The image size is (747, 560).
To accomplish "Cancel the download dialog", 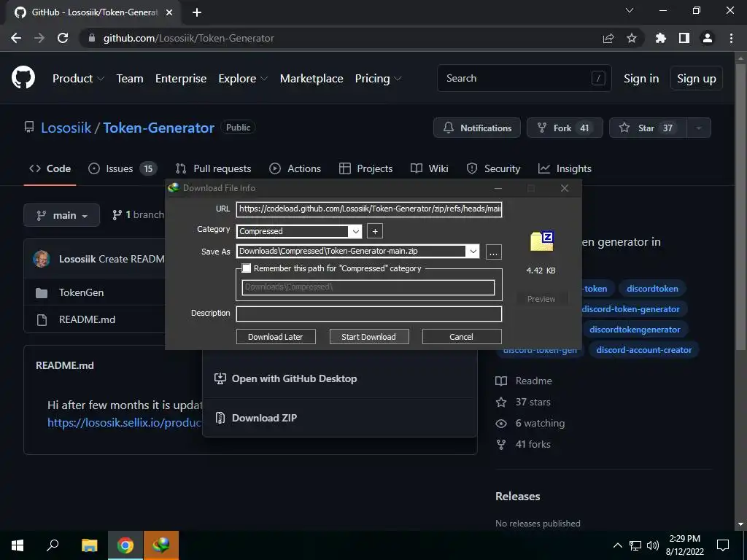I will point(461,337).
